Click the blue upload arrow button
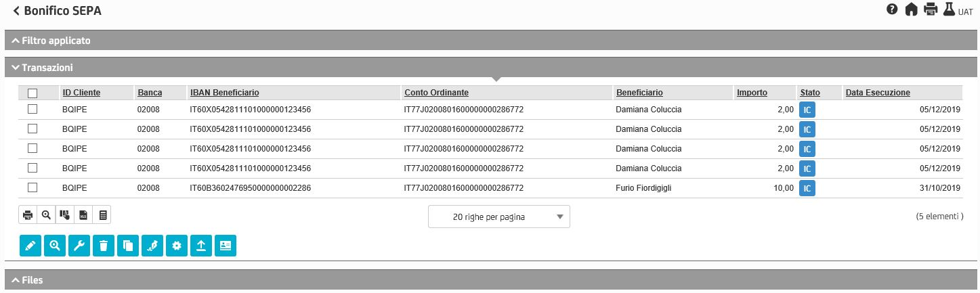Screen dimensions: 980x293 pyautogui.click(x=200, y=246)
